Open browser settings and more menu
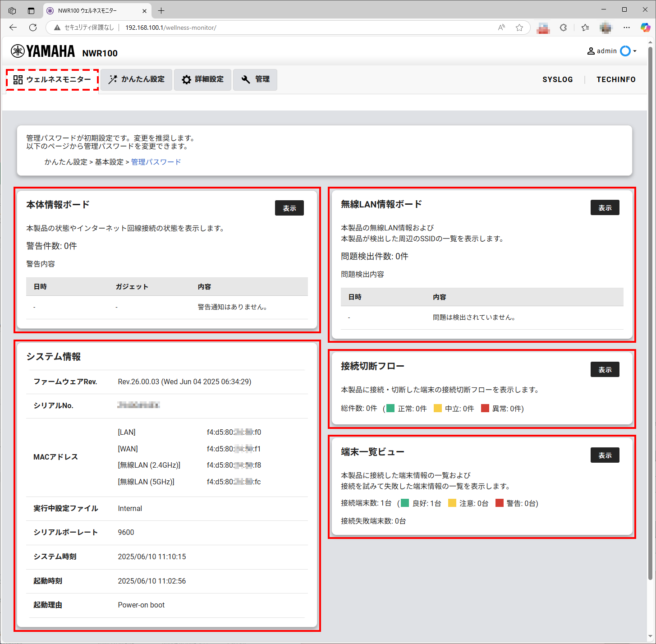Screen dimensions: 656x644 [626, 28]
